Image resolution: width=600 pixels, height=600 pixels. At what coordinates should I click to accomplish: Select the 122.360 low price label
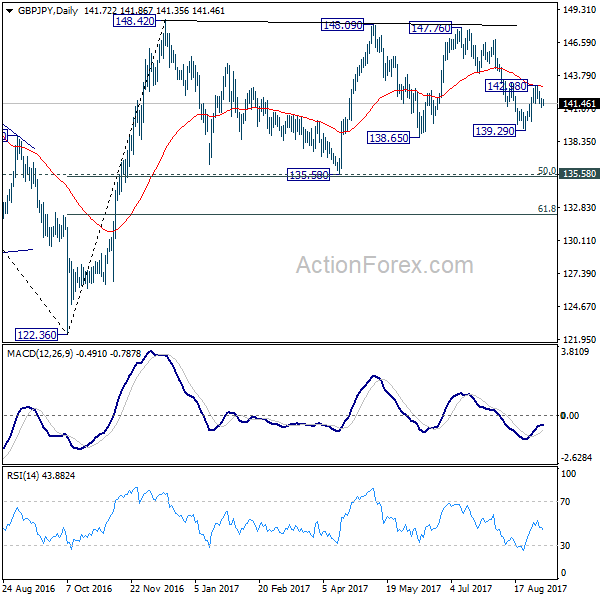(x=37, y=335)
